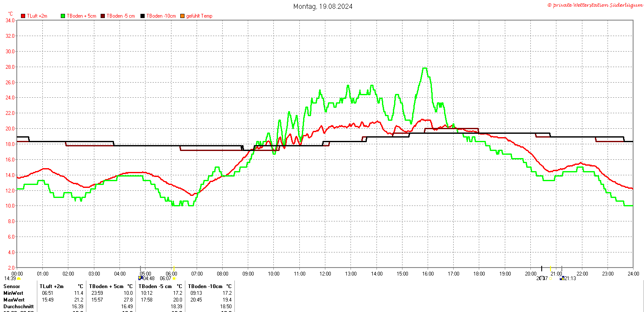
Task: Click the half-sun icon next to 14:39
Action: click(x=19, y=278)
